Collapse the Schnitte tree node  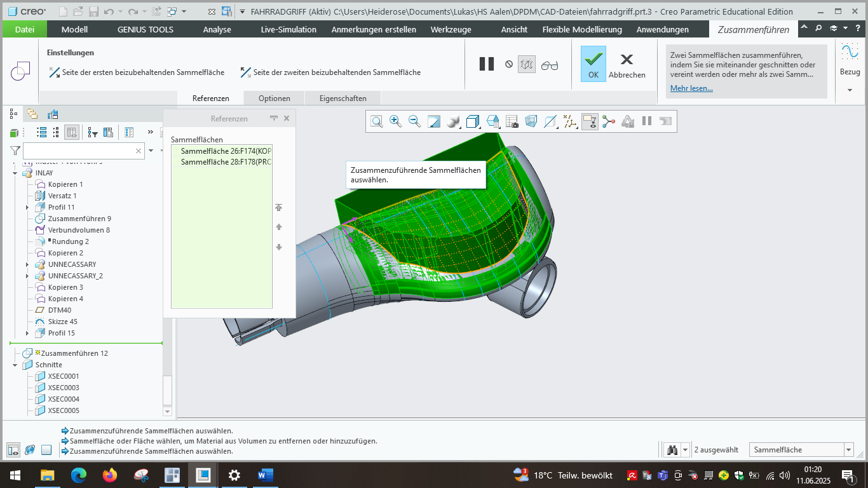pyautogui.click(x=15, y=365)
